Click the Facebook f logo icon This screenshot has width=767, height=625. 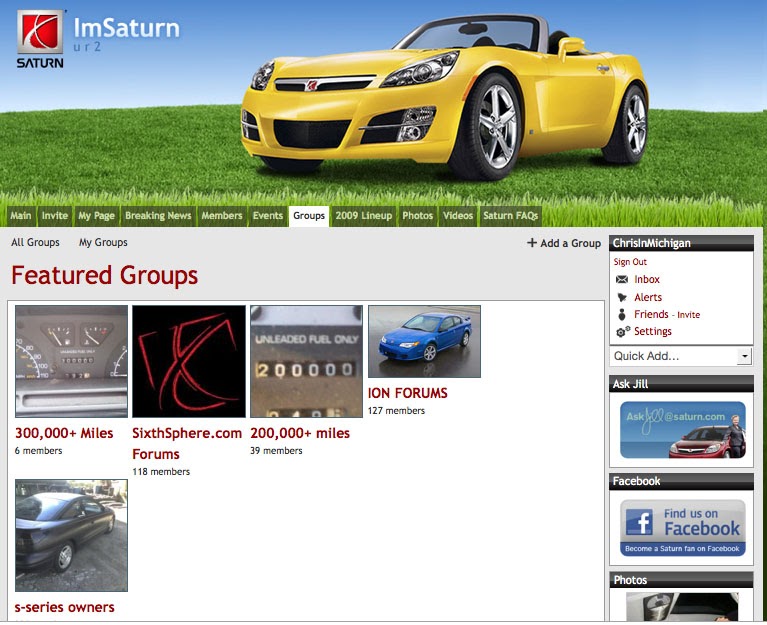tap(639, 523)
